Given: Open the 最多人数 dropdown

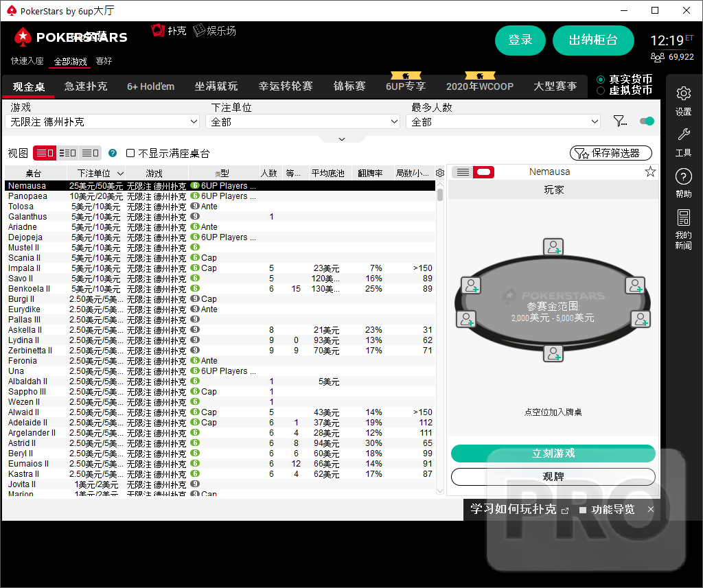Looking at the screenshot, I should tap(503, 121).
